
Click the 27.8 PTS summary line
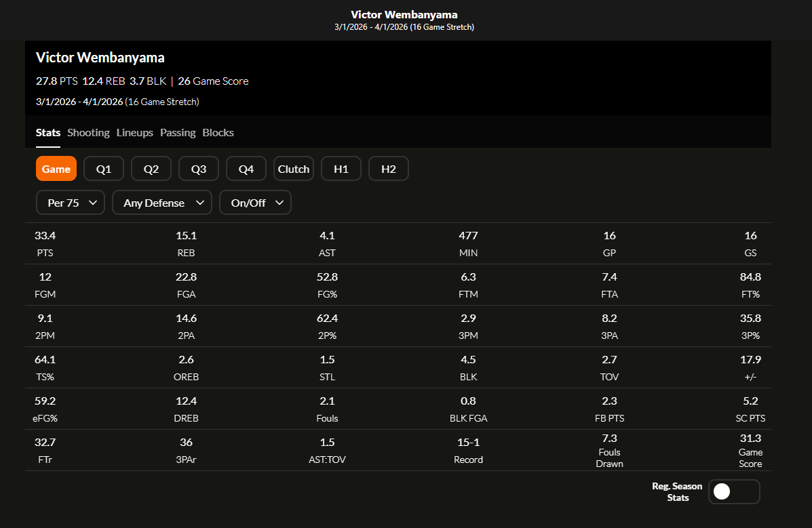[x=142, y=81]
